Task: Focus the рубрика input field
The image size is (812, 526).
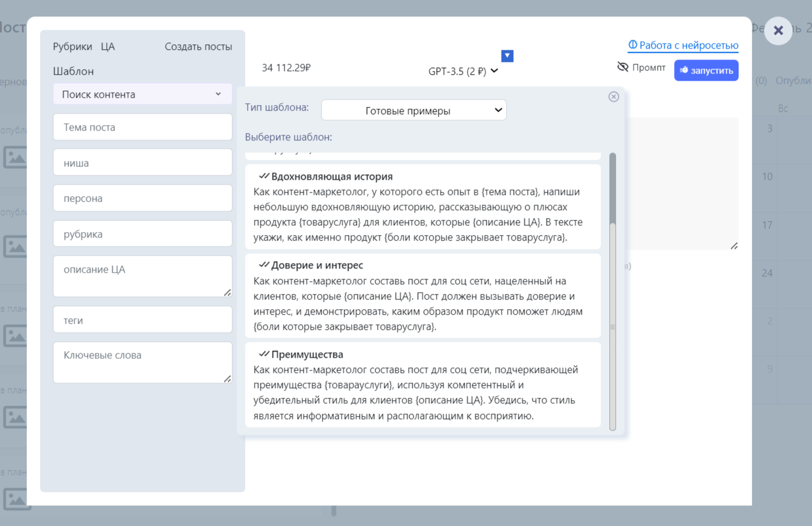Action: [x=143, y=234]
